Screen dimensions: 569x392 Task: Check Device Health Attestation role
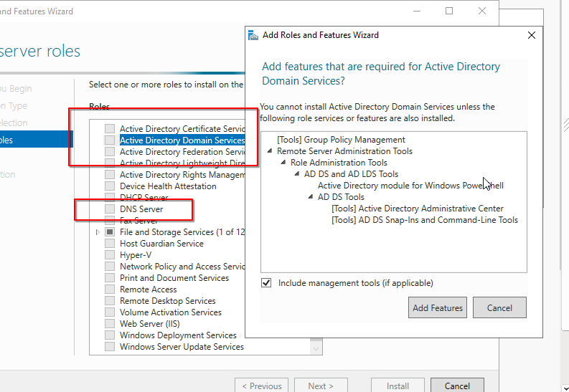110,186
